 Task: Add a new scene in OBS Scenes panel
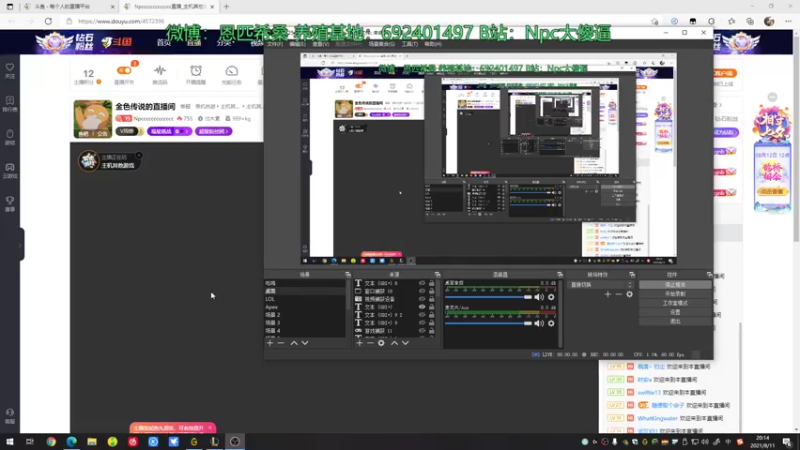[270, 343]
